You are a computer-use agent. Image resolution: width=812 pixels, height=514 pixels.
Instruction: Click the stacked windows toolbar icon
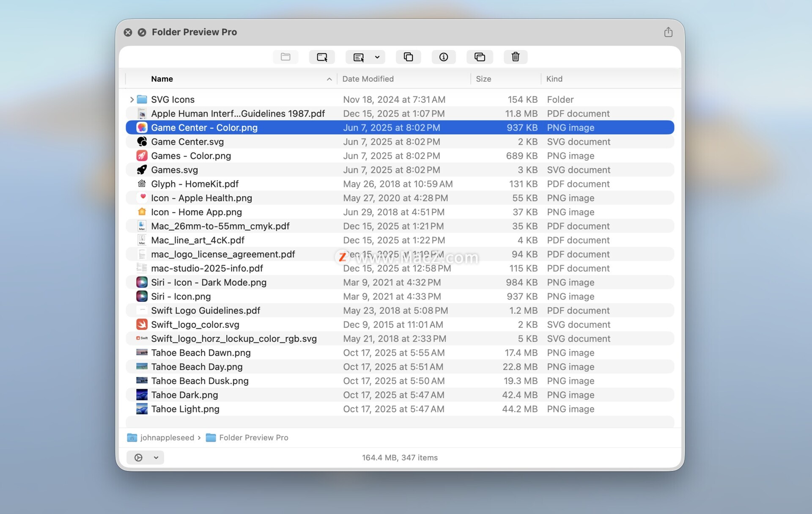480,57
